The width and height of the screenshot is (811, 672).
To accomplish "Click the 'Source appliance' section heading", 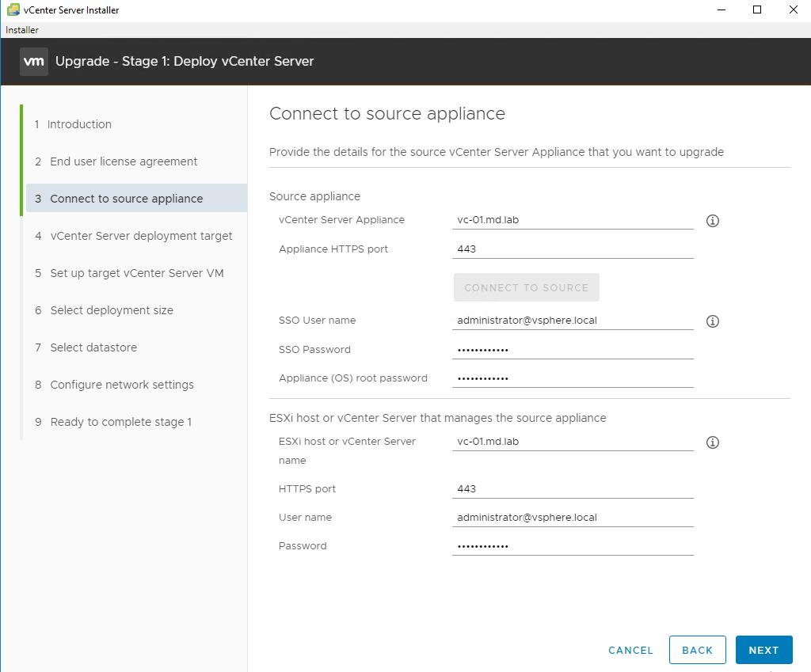I will point(314,196).
